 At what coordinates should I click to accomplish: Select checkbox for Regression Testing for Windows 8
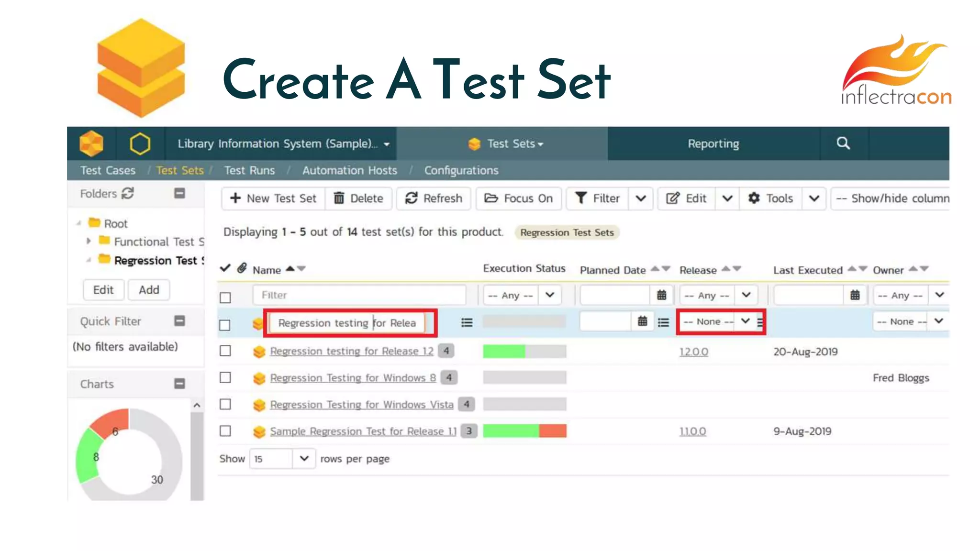[x=225, y=378]
